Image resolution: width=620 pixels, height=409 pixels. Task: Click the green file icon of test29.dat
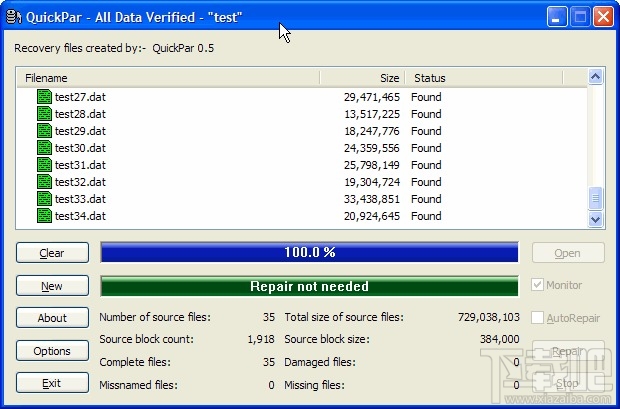pyautogui.click(x=44, y=131)
